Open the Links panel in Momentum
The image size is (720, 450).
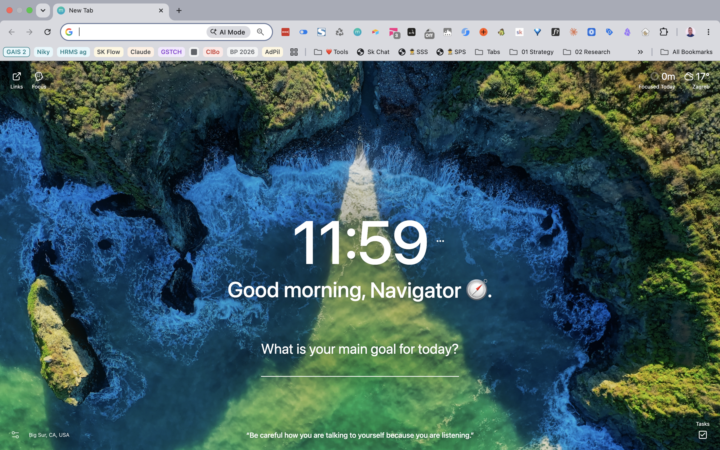click(x=17, y=80)
